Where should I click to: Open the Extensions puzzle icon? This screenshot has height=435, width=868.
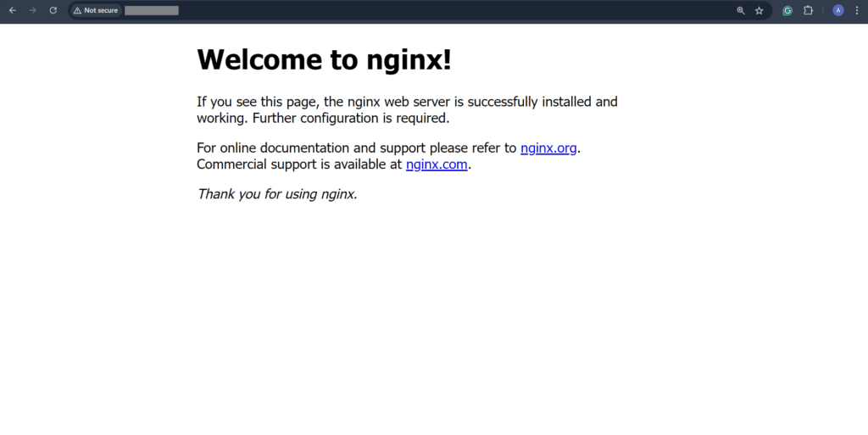808,10
